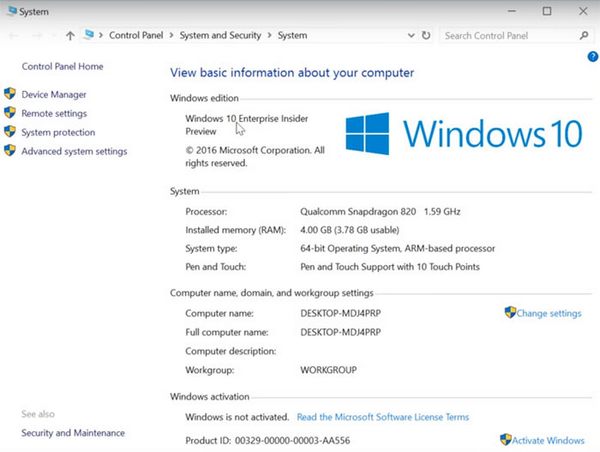Read the Microsoft Software License Terms
The image size is (600, 452).
(383, 417)
